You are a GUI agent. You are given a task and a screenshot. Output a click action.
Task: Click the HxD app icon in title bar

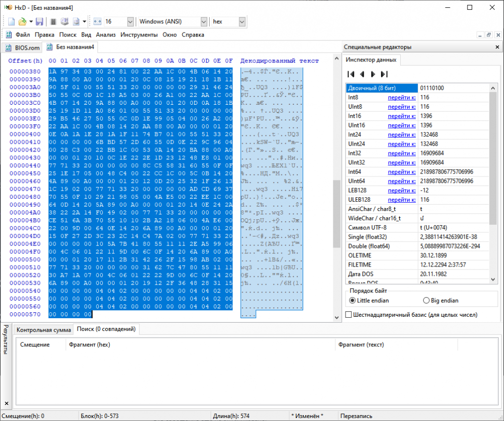click(8, 7)
